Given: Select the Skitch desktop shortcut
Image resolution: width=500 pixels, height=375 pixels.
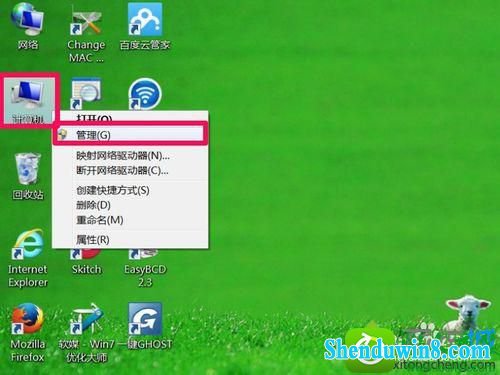Looking at the screenshot, I should coord(86,262).
